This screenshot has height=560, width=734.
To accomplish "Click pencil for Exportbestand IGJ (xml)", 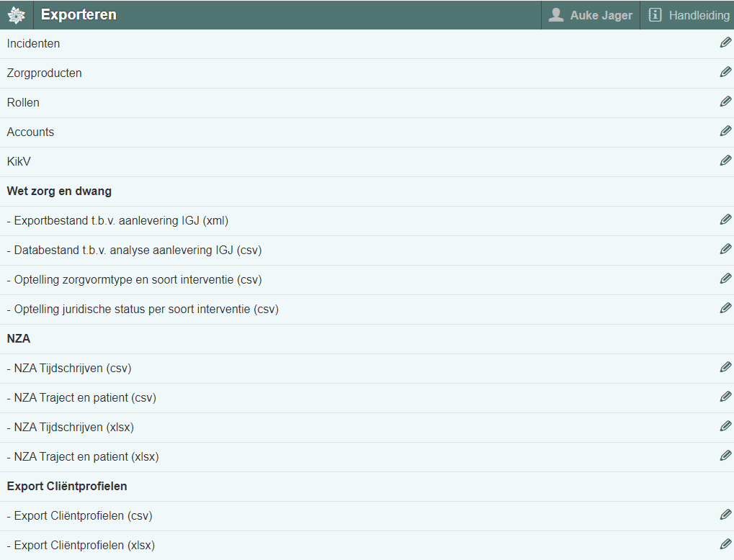I will pos(725,220).
